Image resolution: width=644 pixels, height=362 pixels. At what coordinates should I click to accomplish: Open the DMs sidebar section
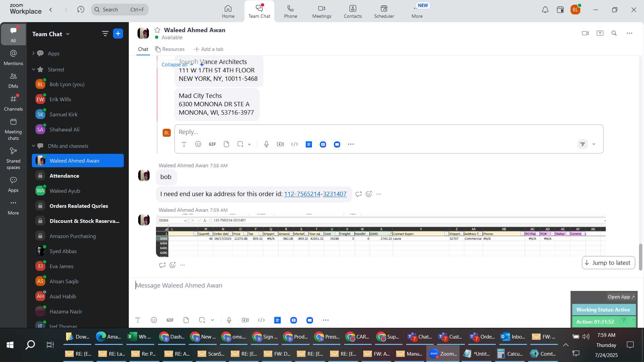(13, 80)
